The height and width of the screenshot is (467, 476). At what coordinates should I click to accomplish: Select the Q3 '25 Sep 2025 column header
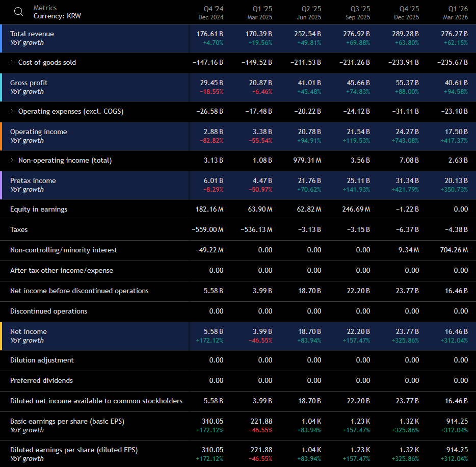[x=358, y=13]
